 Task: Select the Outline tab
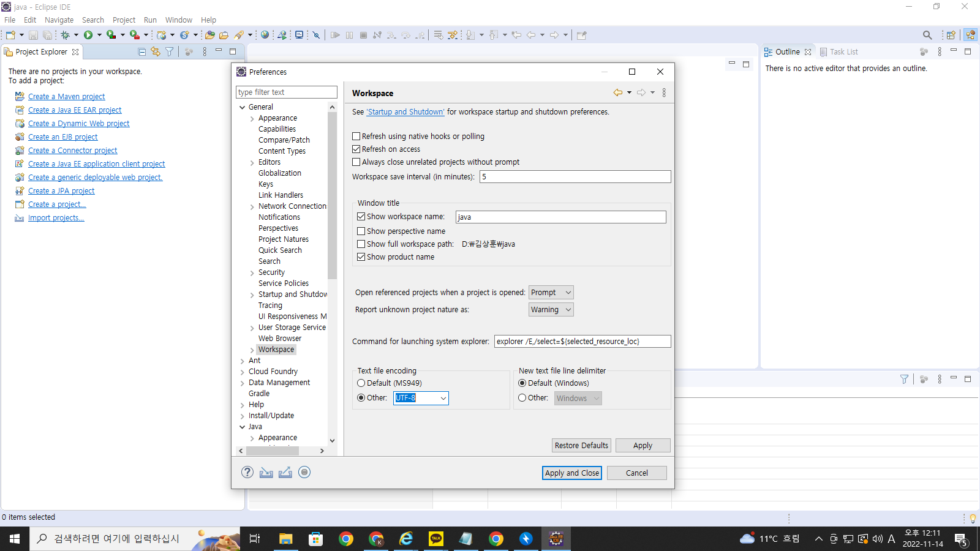coord(787,52)
